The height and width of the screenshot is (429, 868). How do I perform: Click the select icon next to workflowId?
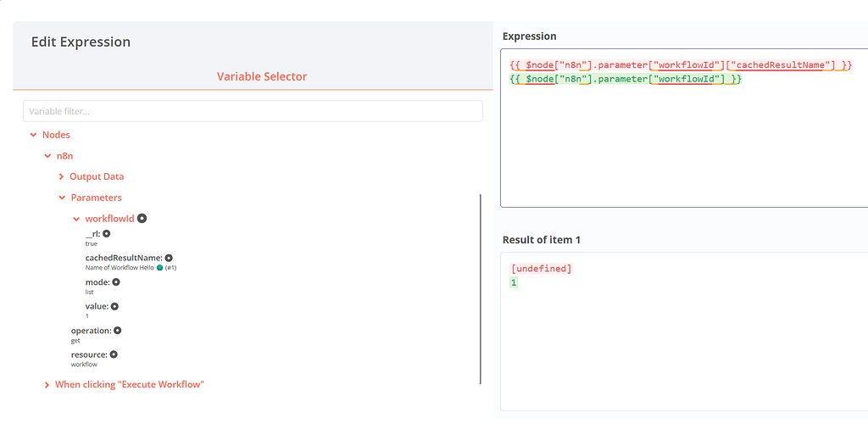pos(142,219)
